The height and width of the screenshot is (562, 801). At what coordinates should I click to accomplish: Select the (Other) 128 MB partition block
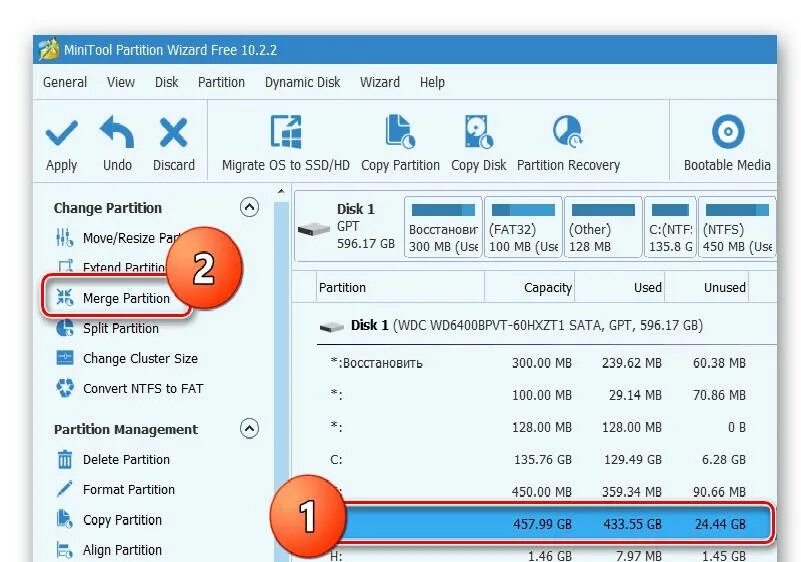603,227
